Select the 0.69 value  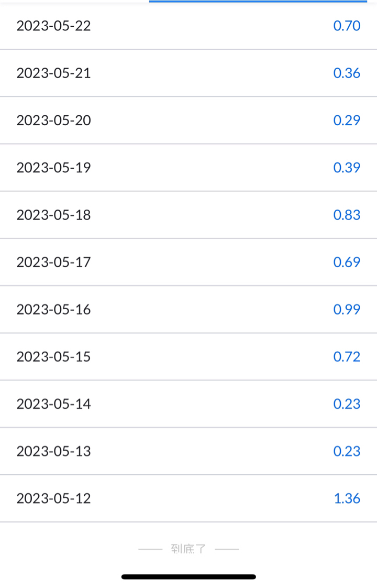[347, 262]
